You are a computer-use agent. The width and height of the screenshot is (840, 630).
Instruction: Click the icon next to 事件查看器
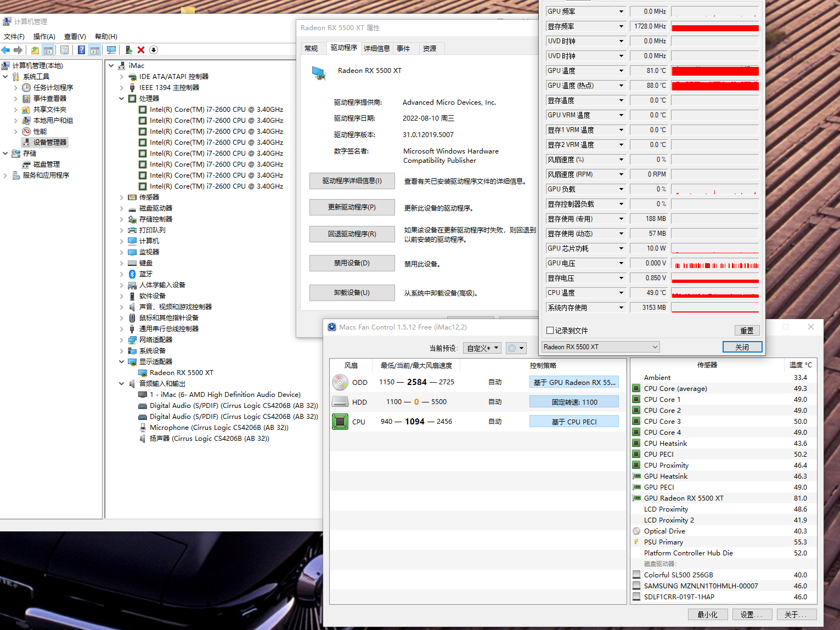pos(26,99)
